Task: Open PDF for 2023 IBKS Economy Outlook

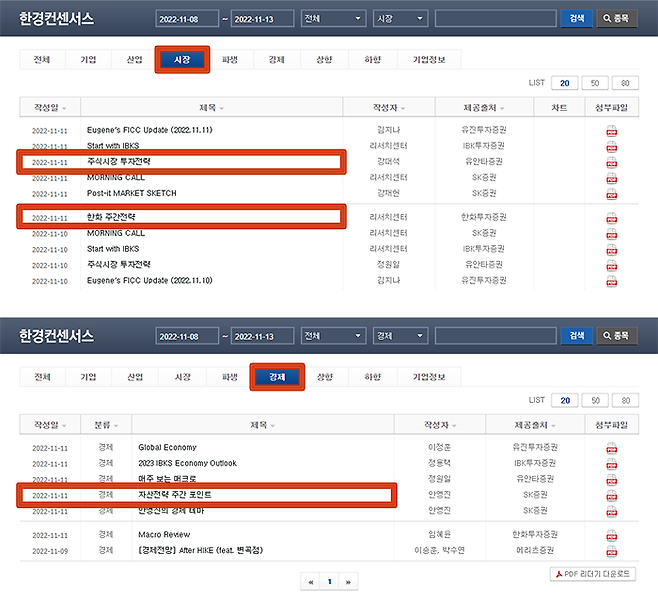Action: click(x=611, y=464)
